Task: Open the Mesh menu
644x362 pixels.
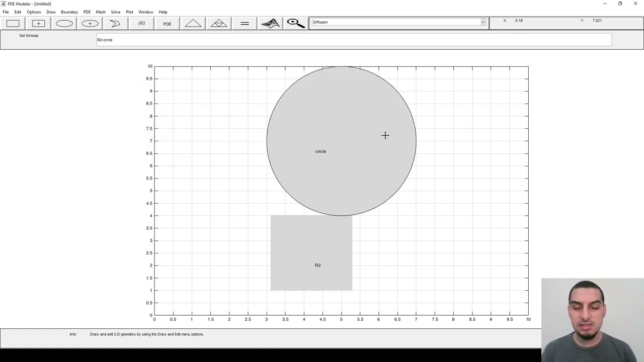Action: 101,12
